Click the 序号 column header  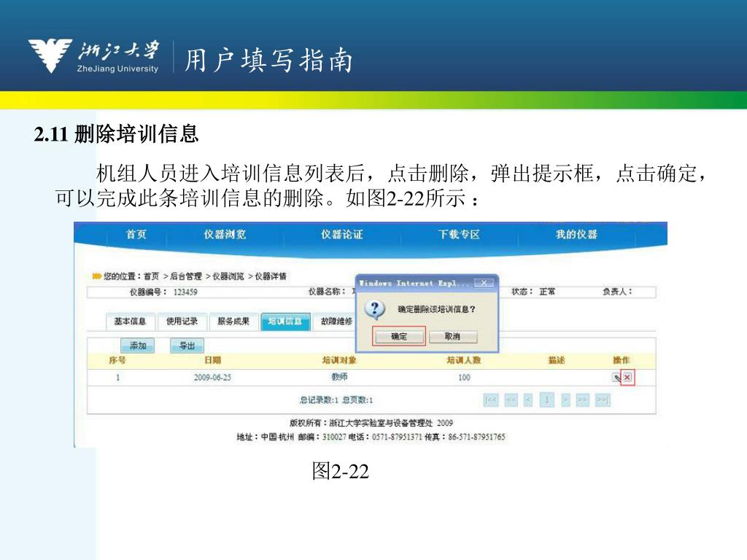pyautogui.click(x=117, y=360)
